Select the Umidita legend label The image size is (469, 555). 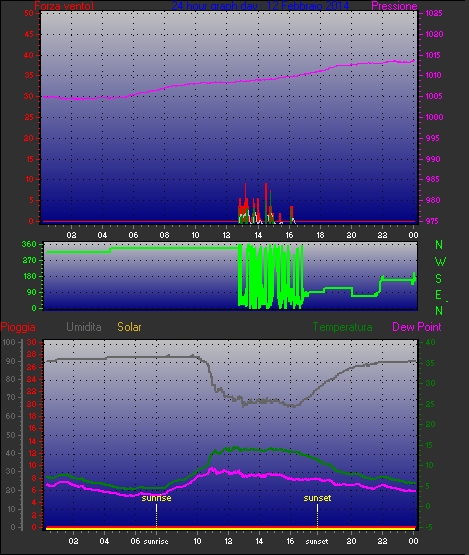tap(84, 327)
